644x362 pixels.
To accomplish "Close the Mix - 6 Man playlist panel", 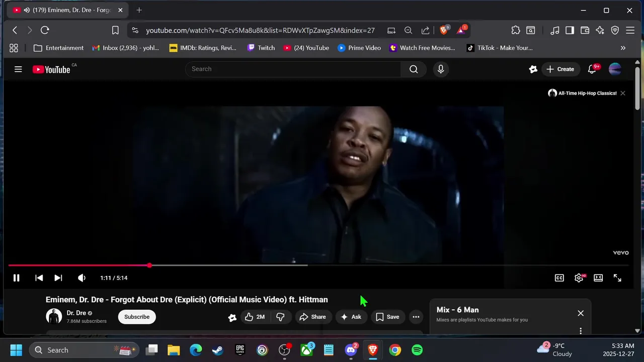I will [x=581, y=313].
